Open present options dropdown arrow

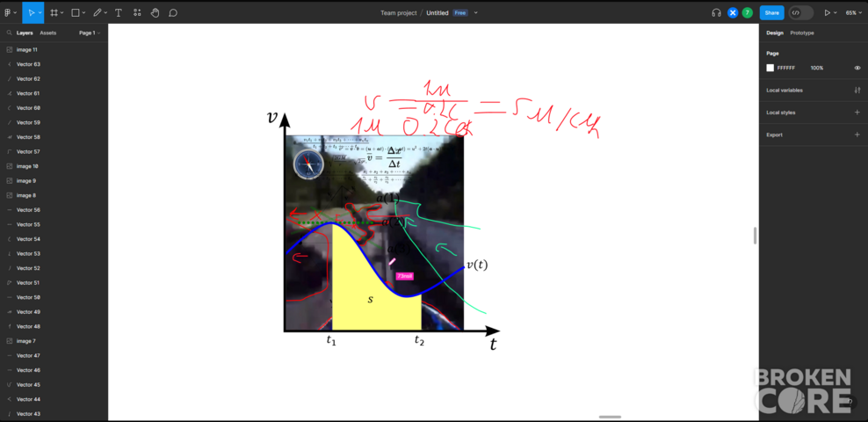pos(835,12)
